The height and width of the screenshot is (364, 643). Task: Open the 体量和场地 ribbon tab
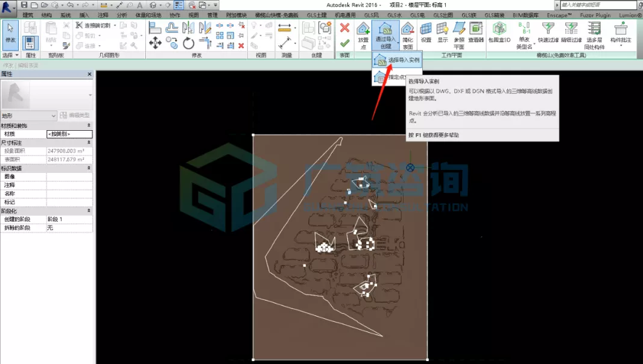[148, 15]
